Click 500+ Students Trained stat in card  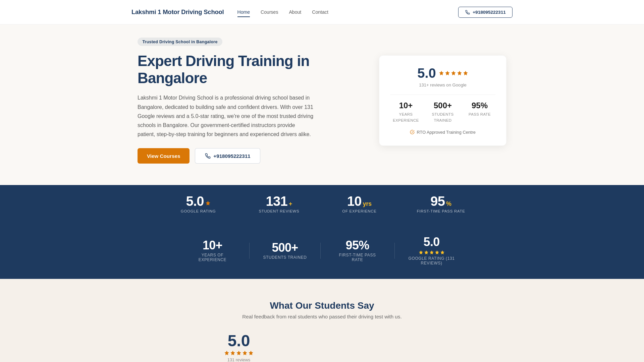point(443,112)
